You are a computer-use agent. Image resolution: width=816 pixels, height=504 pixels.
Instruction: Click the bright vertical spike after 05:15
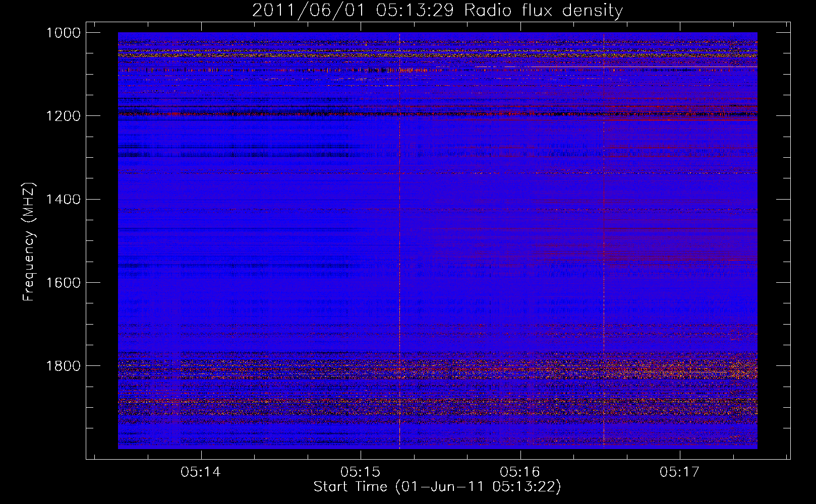tap(399, 240)
